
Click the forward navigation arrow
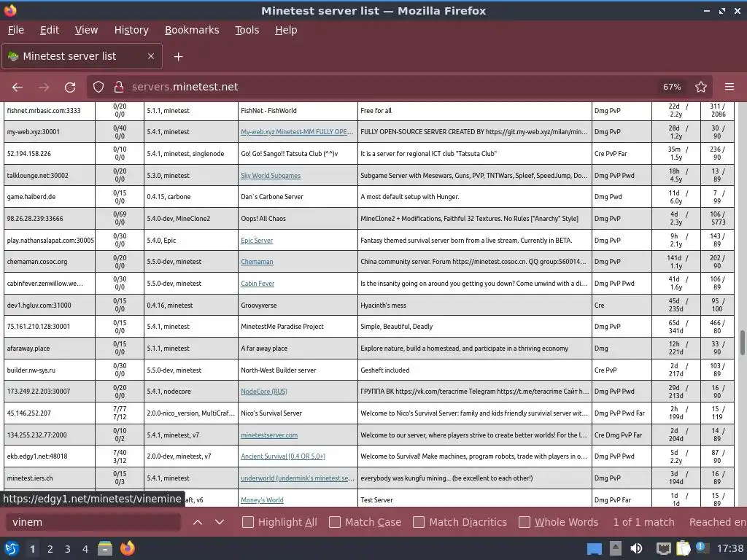44,87
